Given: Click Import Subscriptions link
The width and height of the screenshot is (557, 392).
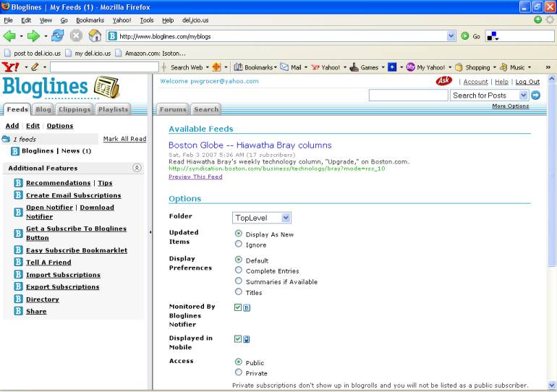Looking at the screenshot, I should 63,275.
